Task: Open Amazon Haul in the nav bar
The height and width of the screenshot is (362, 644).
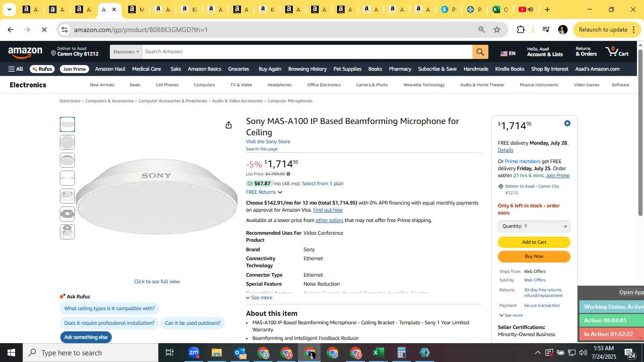Action: point(110,69)
